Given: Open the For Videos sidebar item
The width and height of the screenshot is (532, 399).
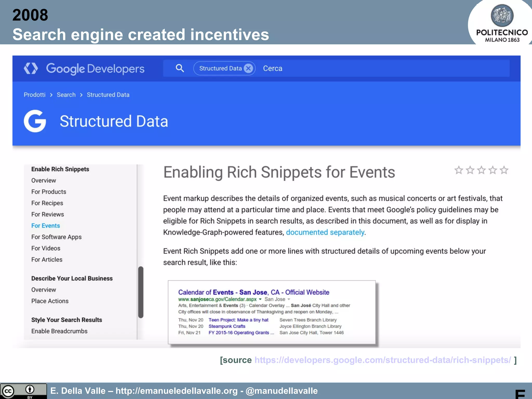Looking at the screenshot, I should click(x=46, y=248).
